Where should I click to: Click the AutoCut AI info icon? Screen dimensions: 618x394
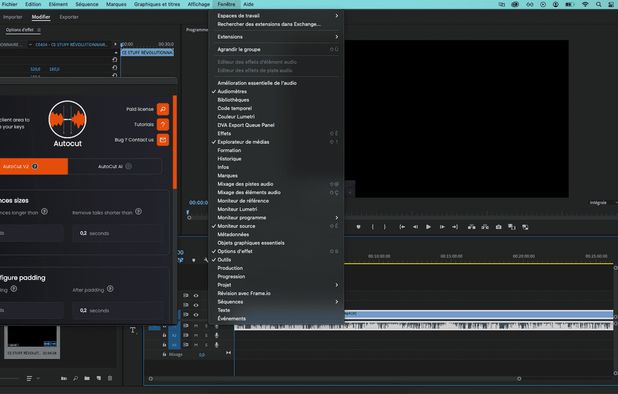pos(128,166)
